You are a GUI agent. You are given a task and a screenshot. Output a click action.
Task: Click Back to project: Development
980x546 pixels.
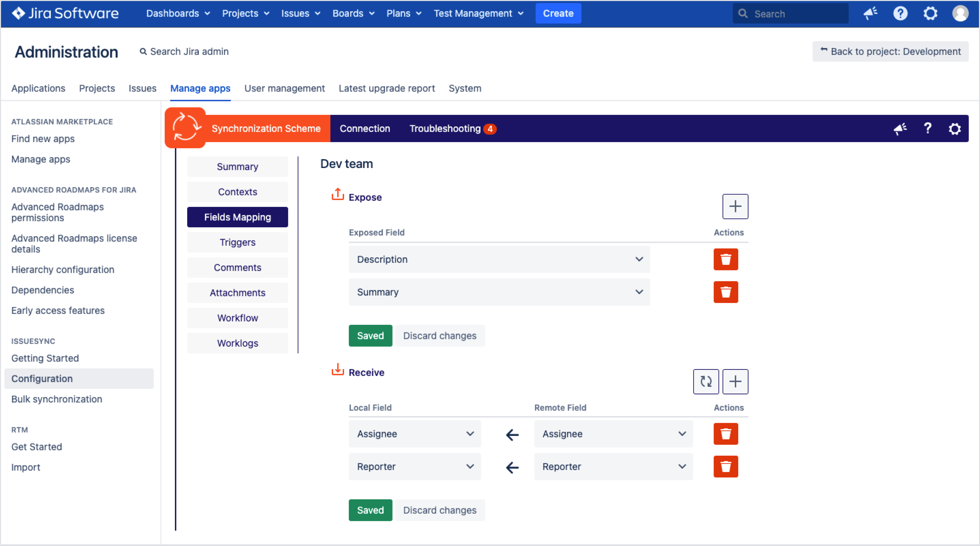(890, 51)
